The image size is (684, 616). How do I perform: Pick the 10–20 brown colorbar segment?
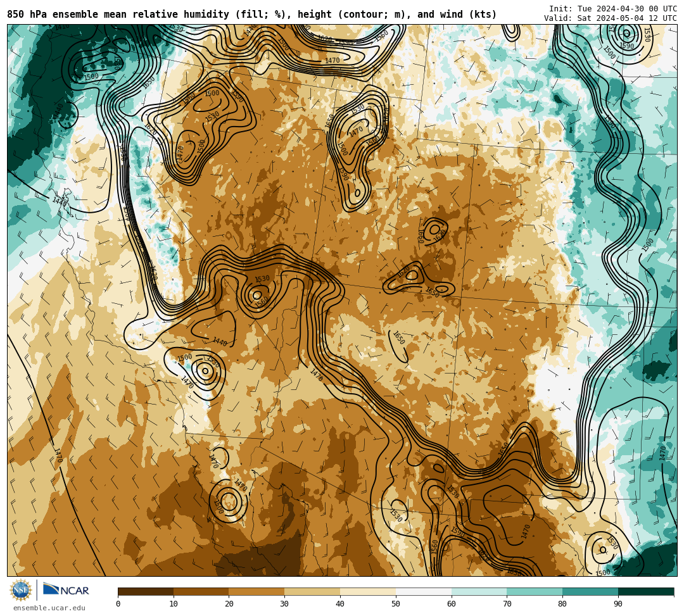tap(201, 591)
